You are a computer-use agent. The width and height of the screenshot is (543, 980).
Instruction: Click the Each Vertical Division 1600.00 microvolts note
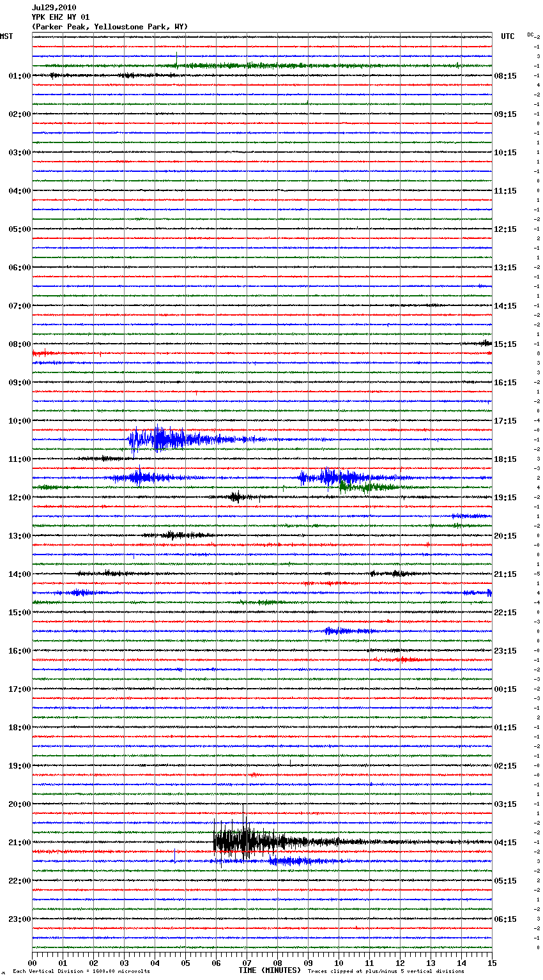click(x=81, y=972)
